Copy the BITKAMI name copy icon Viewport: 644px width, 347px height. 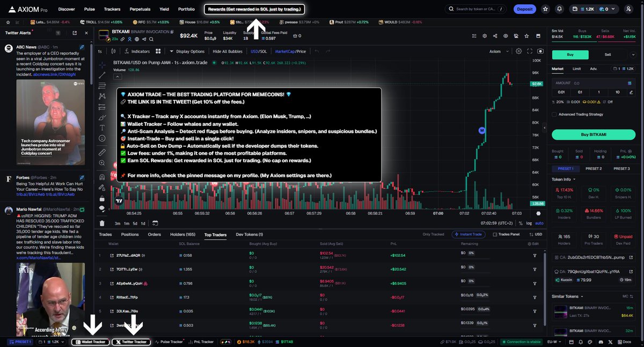click(x=172, y=32)
